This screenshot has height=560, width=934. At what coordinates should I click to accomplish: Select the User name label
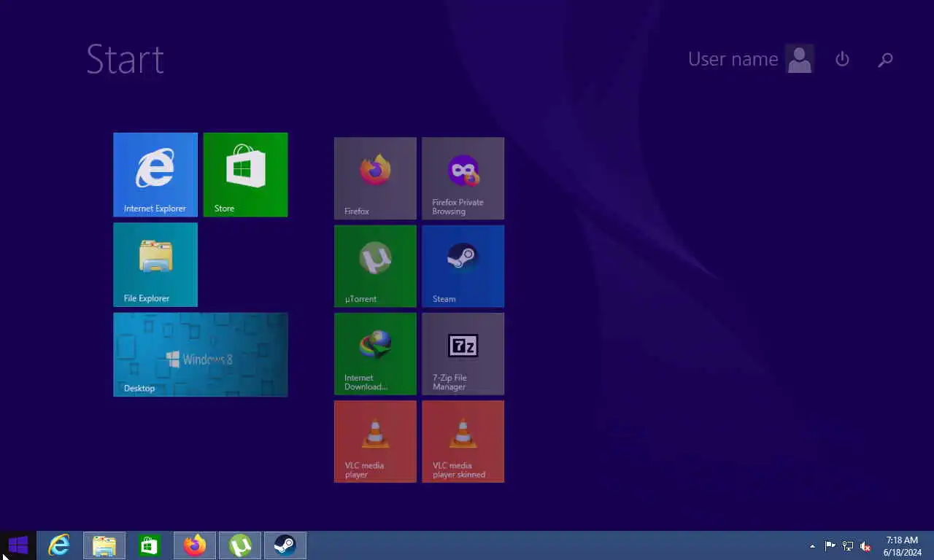pos(733,59)
